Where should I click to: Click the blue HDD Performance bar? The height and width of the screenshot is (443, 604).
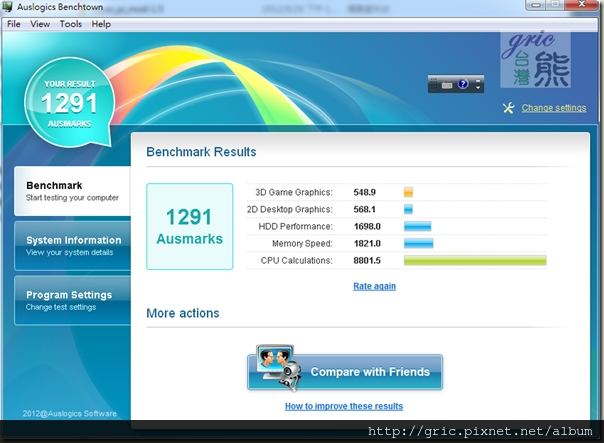coord(418,226)
